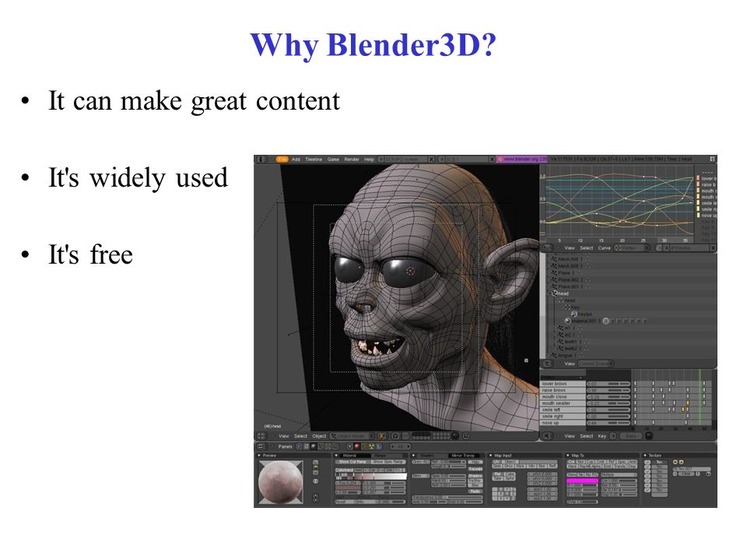
Task: Toggle the Spec channel in the Map To panel
Action: click(622, 462)
